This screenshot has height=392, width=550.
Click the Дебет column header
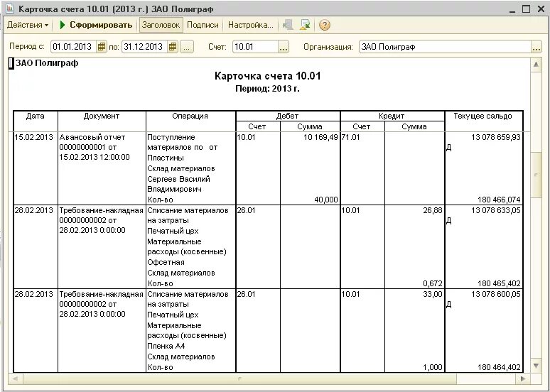pos(287,116)
